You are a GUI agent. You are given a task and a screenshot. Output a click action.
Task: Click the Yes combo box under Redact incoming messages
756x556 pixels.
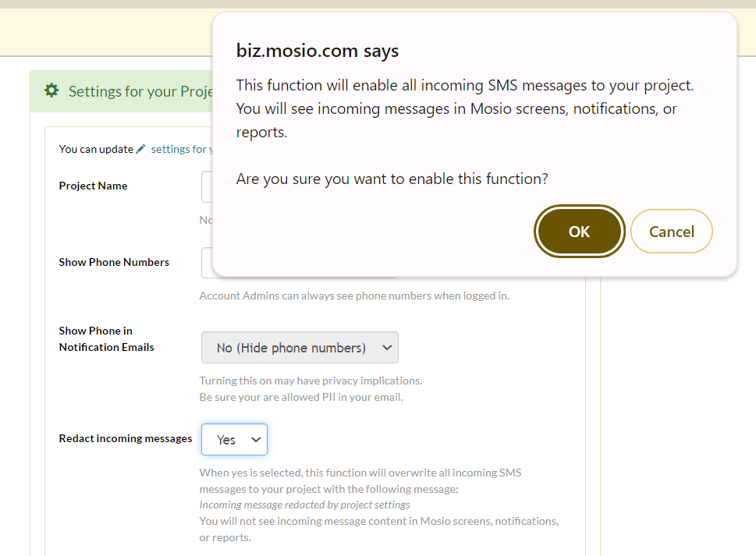(234, 439)
